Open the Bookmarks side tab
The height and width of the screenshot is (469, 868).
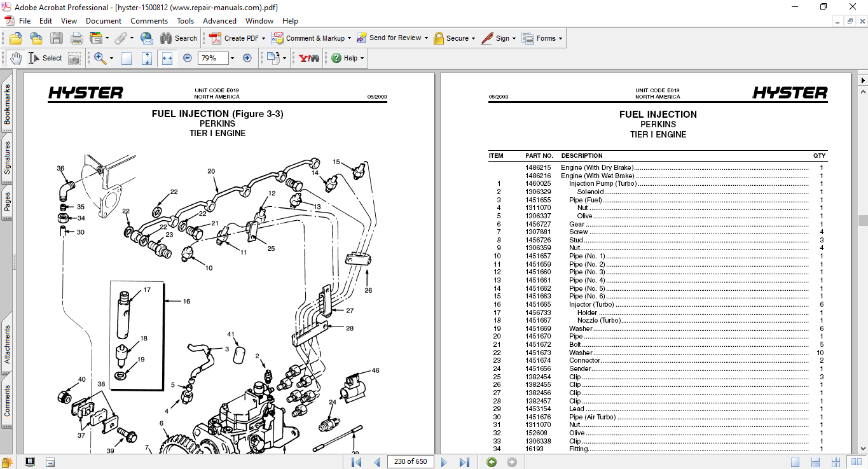7,105
